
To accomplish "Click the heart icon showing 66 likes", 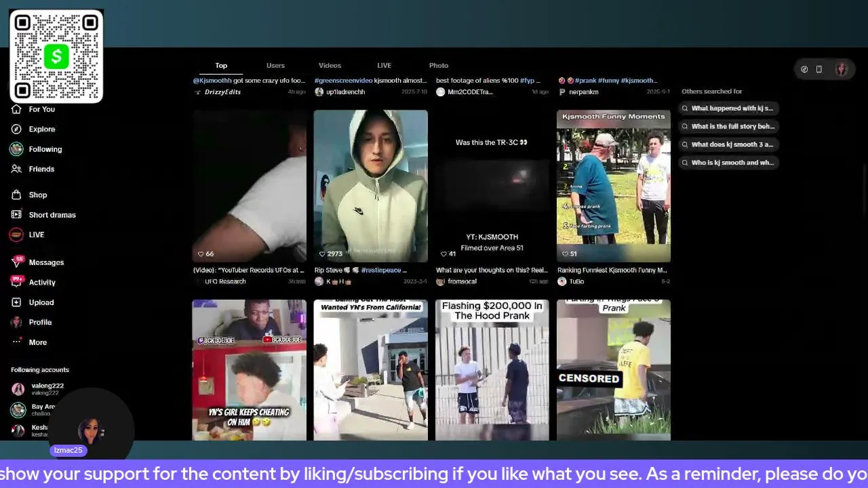I will [x=201, y=254].
